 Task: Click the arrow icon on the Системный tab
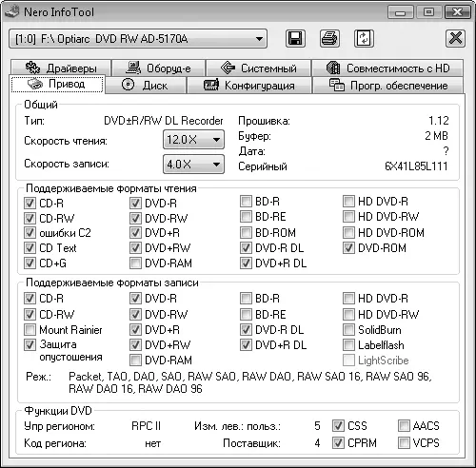(x=228, y=68)
